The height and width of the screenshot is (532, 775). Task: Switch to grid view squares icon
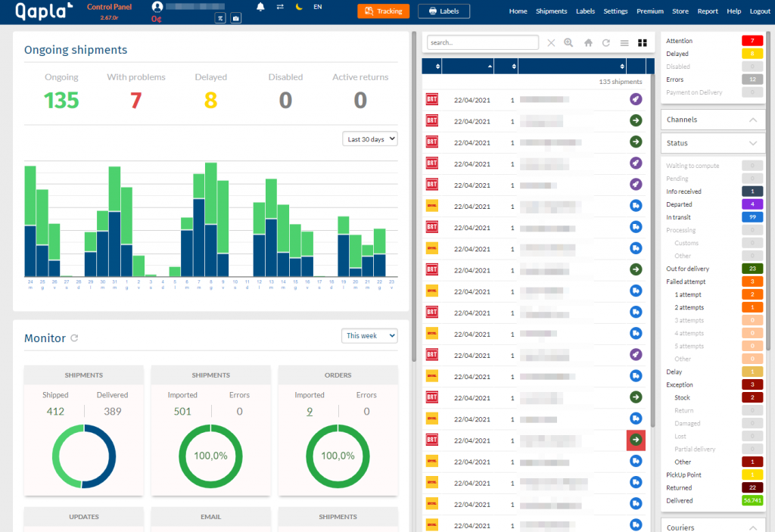[643, 43]
